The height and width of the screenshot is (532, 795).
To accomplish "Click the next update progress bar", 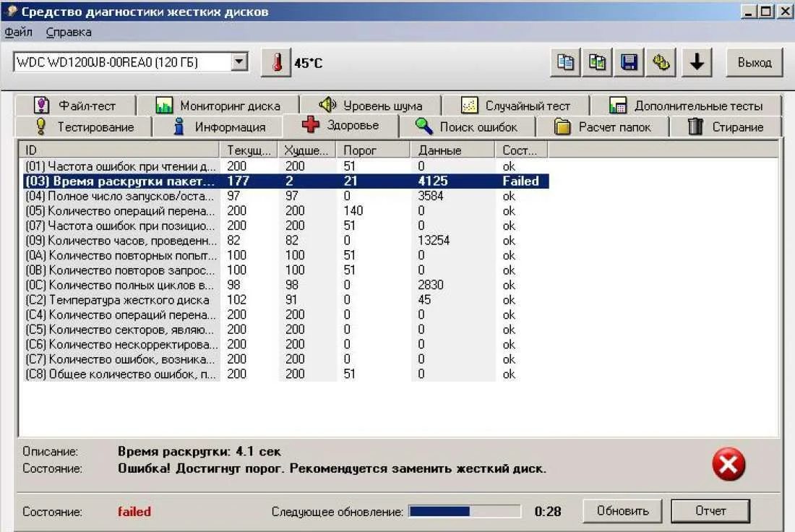I will coord(465,511).
